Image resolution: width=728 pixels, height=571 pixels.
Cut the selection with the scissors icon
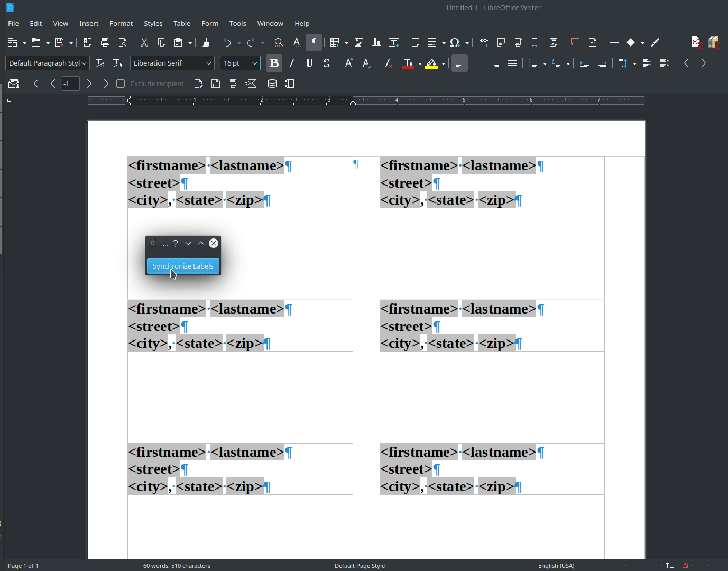click(144, 42)
